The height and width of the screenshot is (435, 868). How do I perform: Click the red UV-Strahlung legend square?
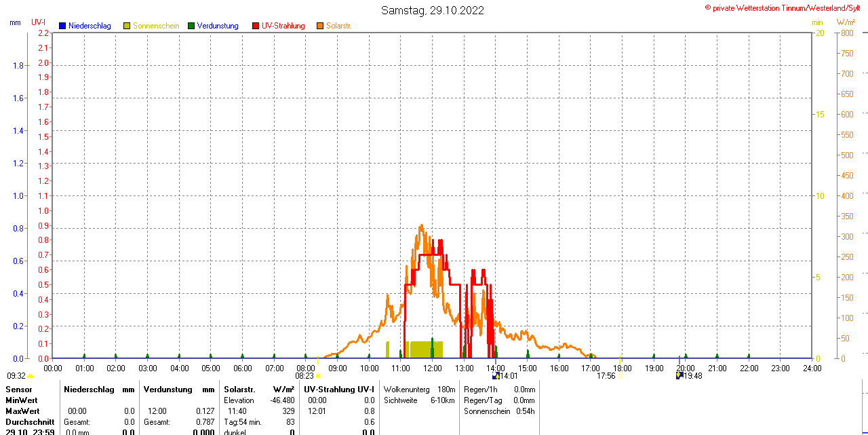pos(256,26)
